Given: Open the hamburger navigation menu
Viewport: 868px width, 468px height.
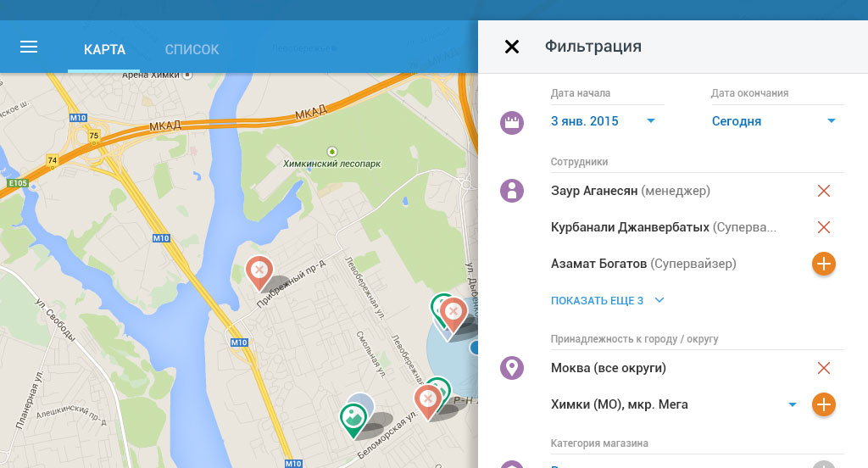Looking at the screenshot, I should 29,47.
